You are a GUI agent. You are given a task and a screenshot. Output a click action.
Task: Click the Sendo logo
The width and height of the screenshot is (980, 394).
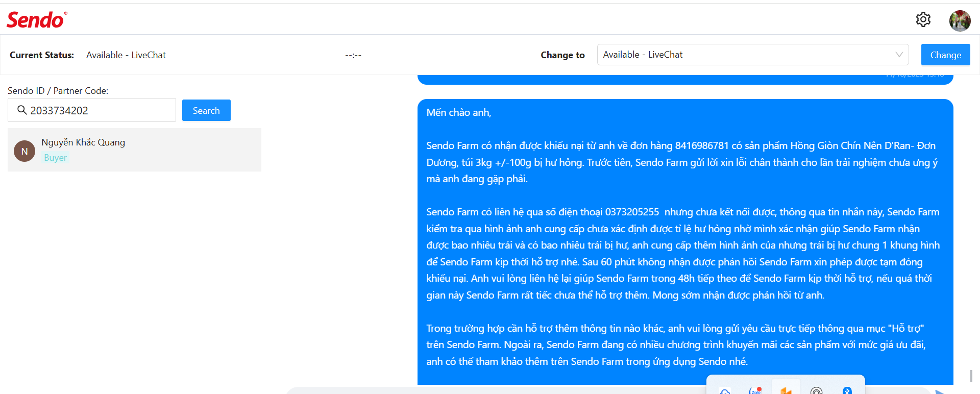coord(37,20)
